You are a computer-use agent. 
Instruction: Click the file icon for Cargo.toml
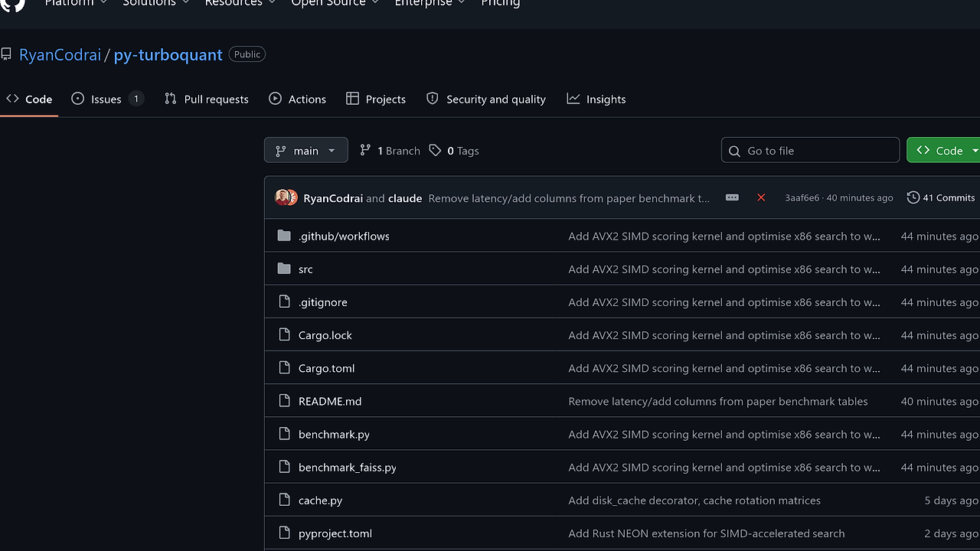(284, 367)
